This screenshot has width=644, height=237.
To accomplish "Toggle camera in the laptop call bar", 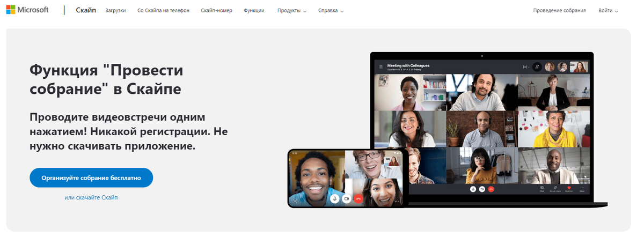I will (482, 189).
